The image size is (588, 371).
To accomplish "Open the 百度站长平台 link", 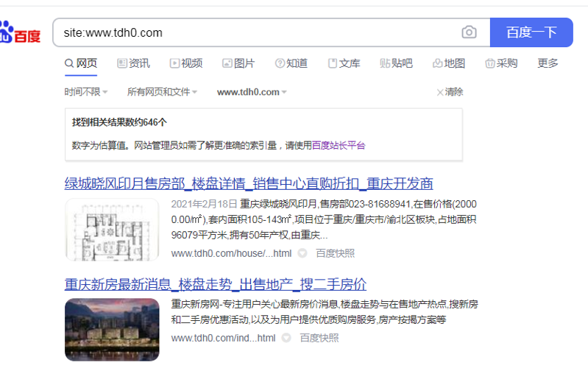I will (x=339, y=146).
